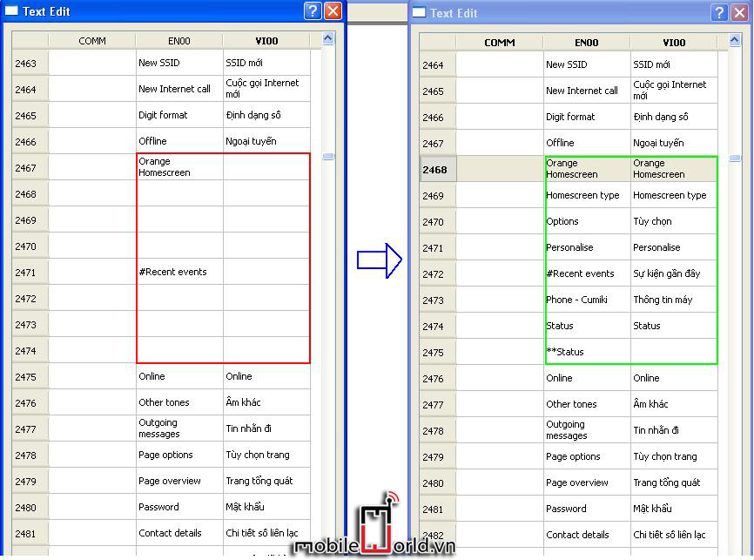Click the scroll-up arrow in left window's scrollbar
The image size is (754, 560).
tap(328, 39)
